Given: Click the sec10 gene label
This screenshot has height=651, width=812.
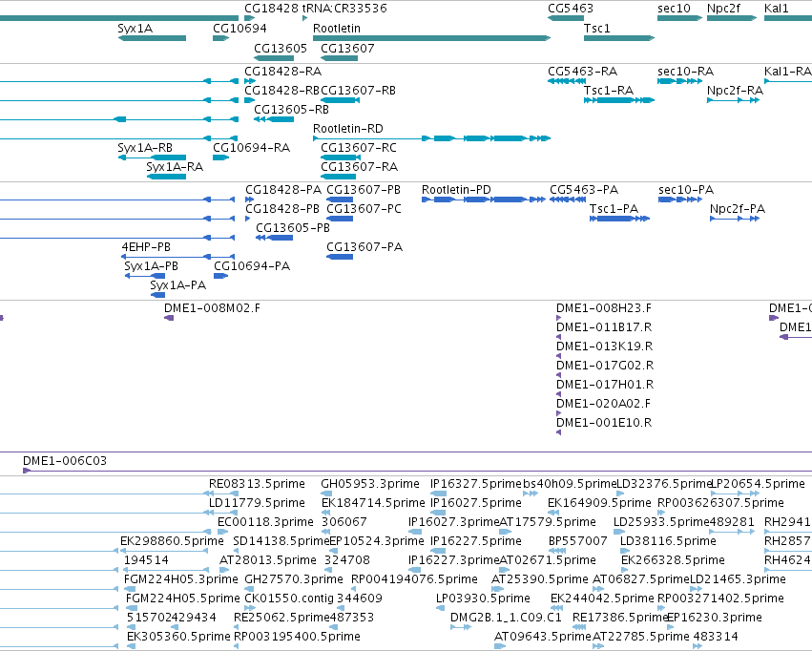Looking at the screenshot, I should pyautogui.click(x=674, y=9).
